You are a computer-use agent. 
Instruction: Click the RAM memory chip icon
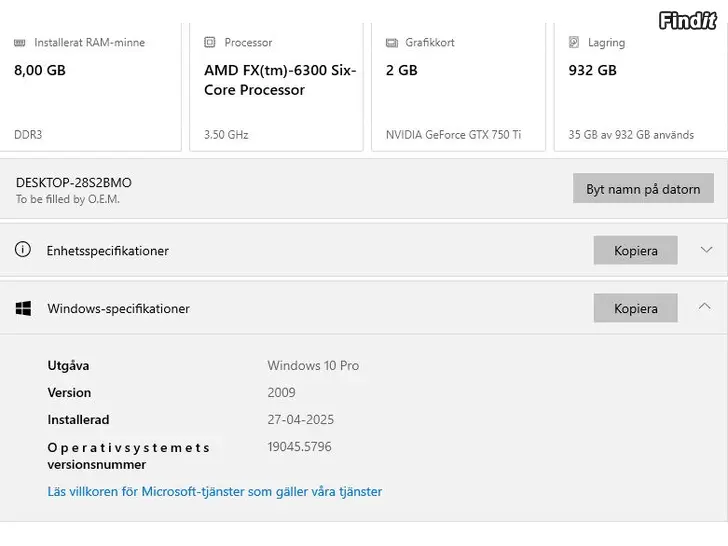[20, 43]
